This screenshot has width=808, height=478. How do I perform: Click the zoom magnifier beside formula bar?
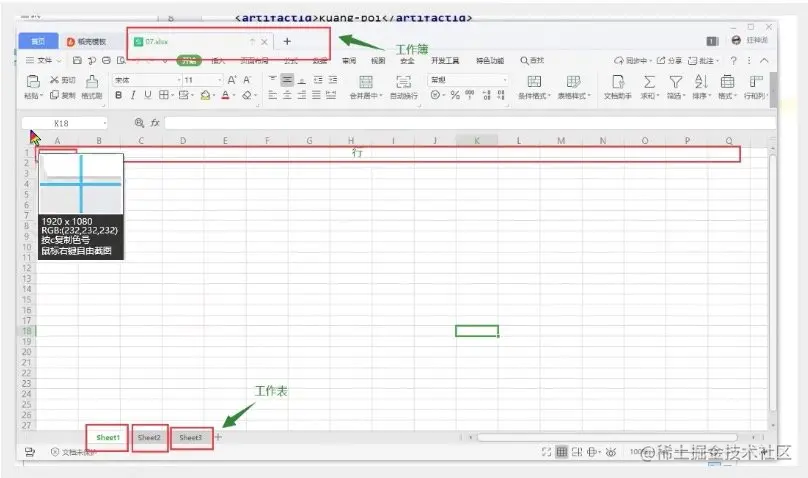(x=139, y=123)
